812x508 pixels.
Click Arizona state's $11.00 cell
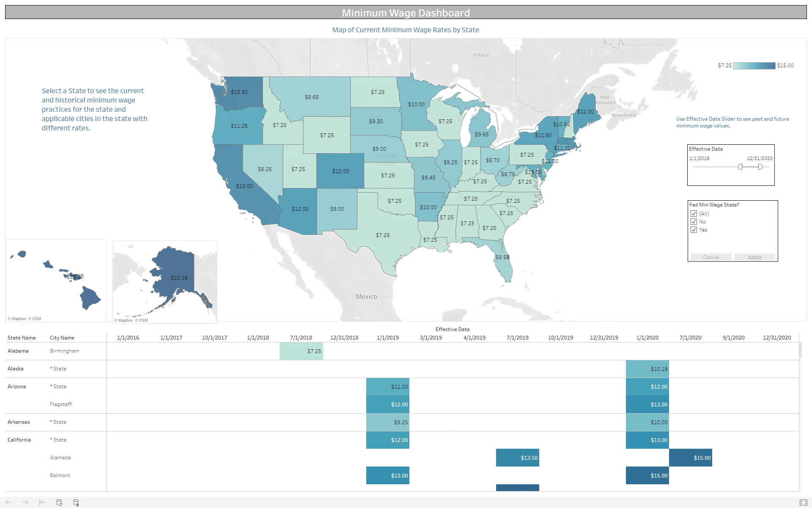point(388,387)
